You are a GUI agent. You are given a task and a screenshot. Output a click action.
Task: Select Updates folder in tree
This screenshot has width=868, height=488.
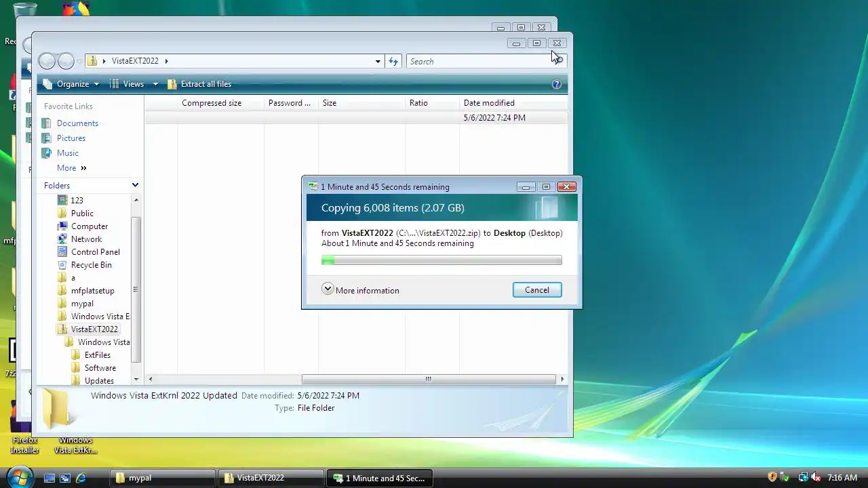tap(99, 381)
